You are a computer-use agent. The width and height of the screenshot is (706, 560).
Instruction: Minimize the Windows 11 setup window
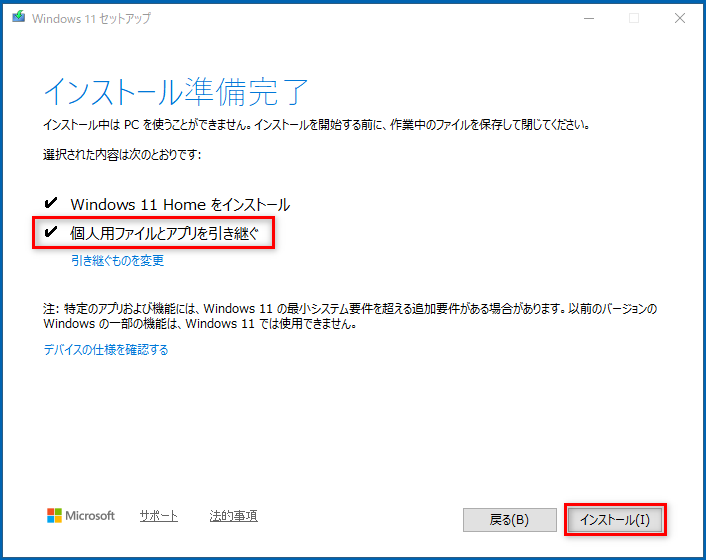[589, 18]
